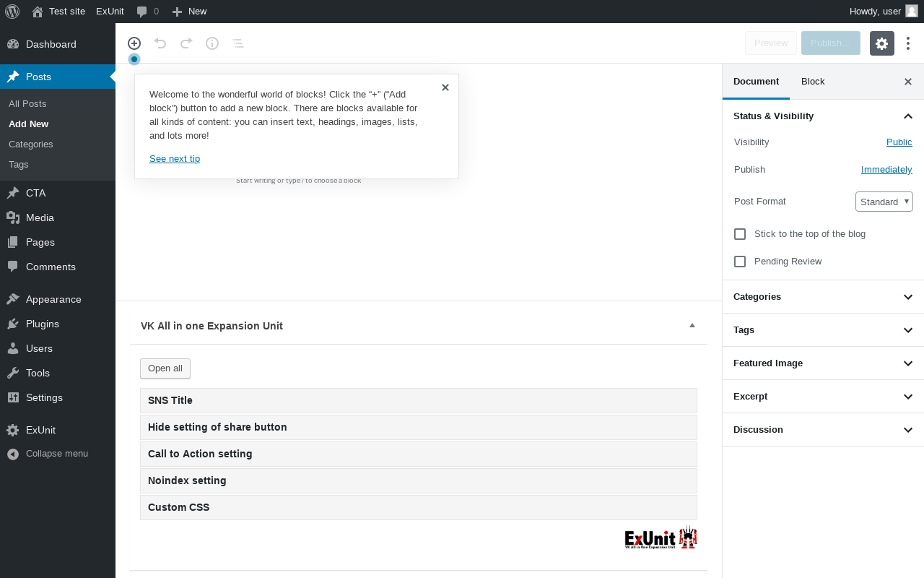The width and height of the screenshot is (924, 578).
Task: Open the block navigation icon
Action: coord(238,43)
